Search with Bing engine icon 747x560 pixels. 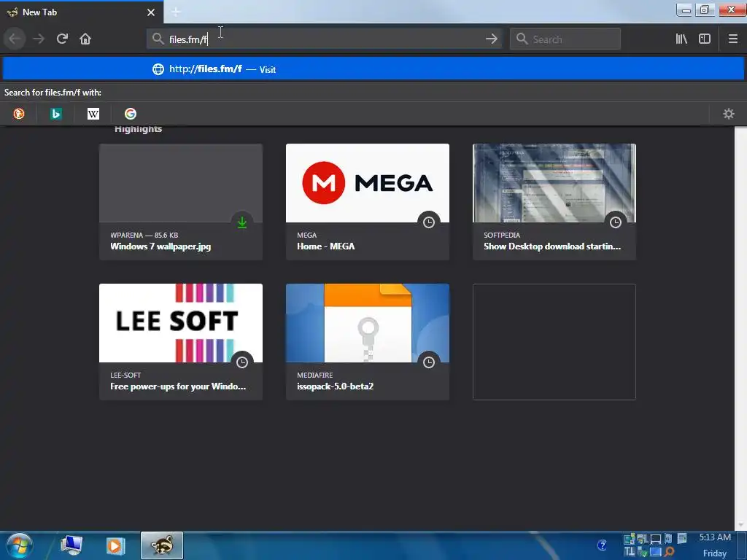56,114
